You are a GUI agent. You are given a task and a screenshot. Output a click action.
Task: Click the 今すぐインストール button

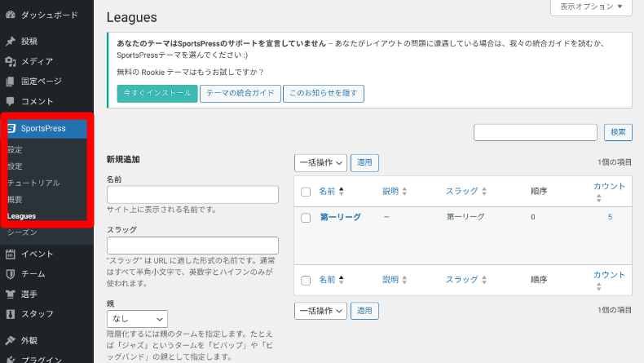pos(157,93)
